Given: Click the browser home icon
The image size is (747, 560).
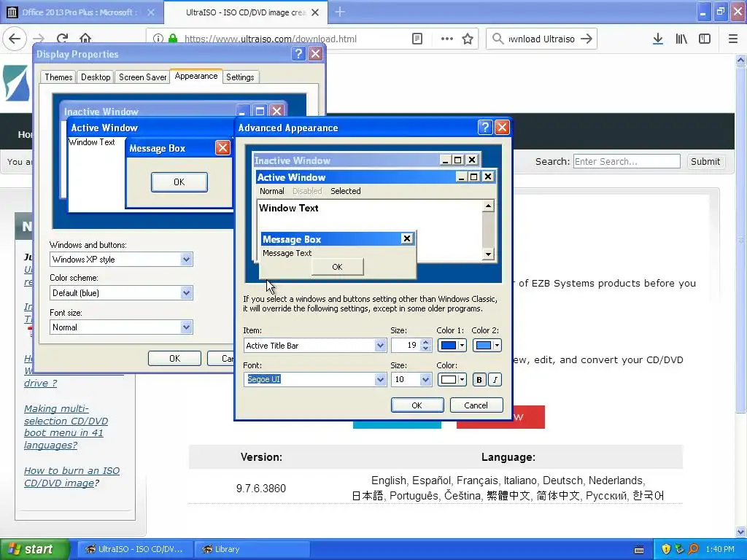Looking at the screenshot, I should click(85, 39).
